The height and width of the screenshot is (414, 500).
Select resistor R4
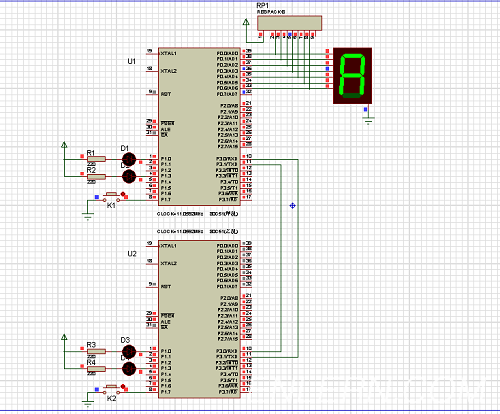point(96,369)
